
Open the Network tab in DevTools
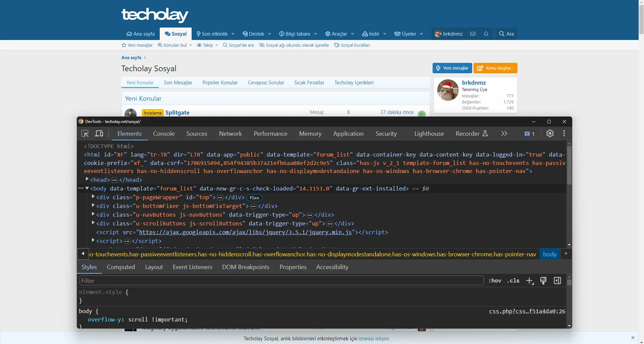tap(231, 134)
